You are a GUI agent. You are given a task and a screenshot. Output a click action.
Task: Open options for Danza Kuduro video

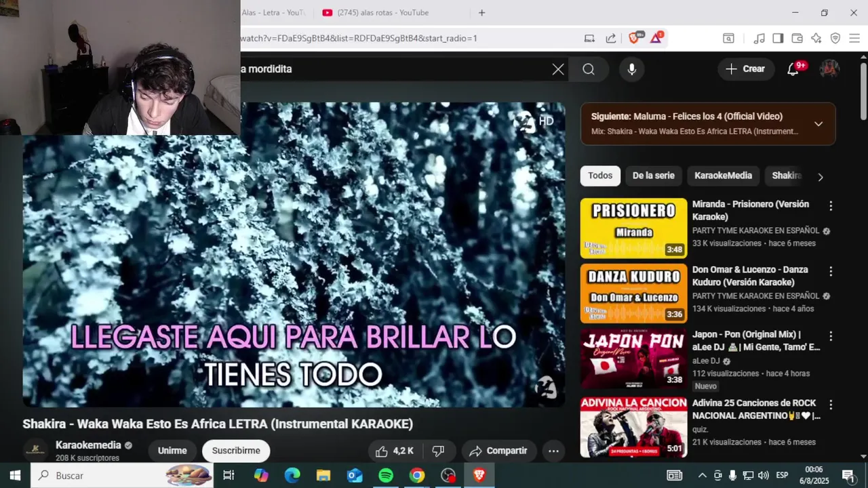point(831,271)
